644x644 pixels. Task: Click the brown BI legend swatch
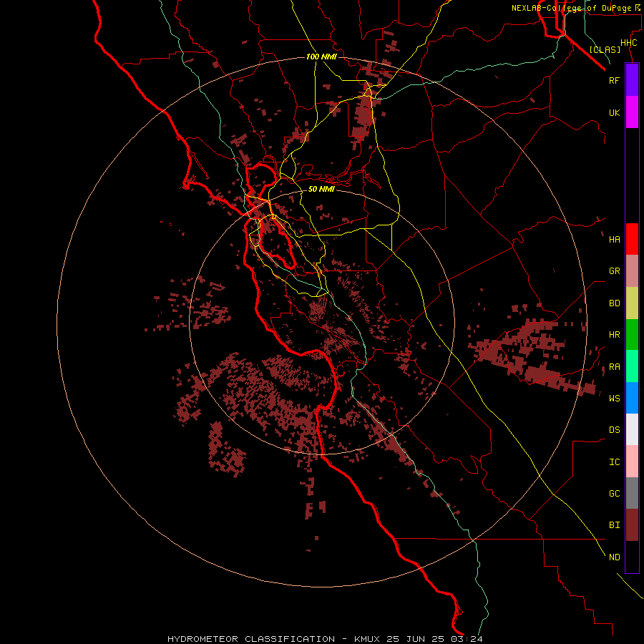click(x=632, y=525)
